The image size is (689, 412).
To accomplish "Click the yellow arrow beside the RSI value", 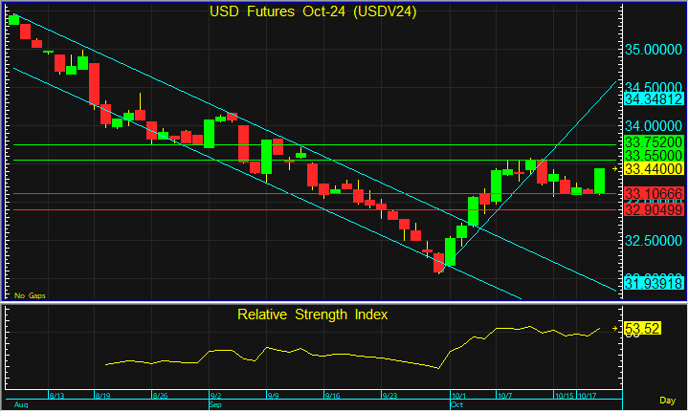I will [615, 328].
